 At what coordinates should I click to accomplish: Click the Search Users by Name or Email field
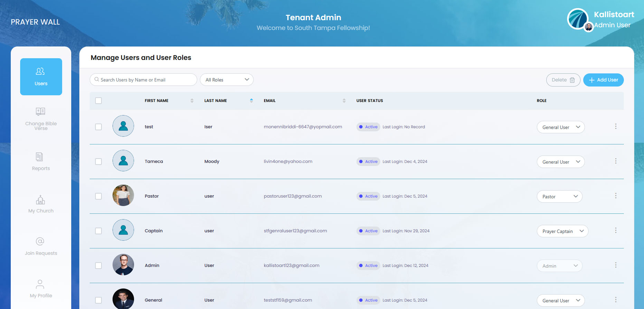143,80
